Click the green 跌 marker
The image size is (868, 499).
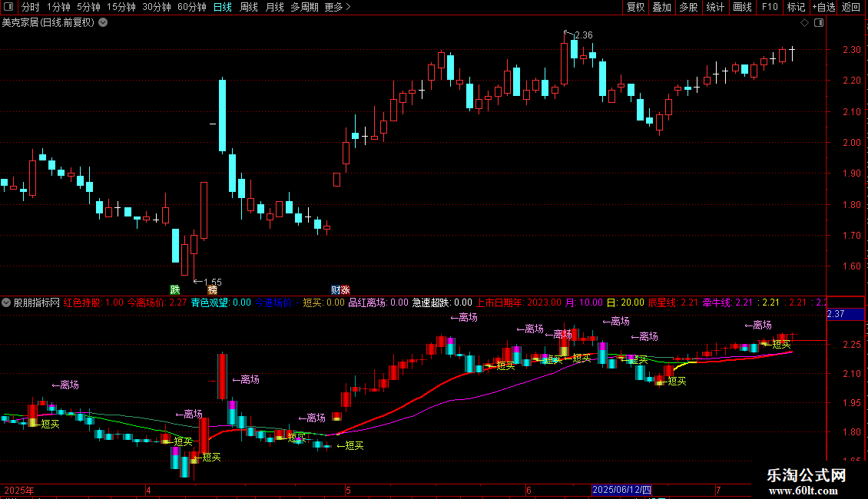point(175,290)
